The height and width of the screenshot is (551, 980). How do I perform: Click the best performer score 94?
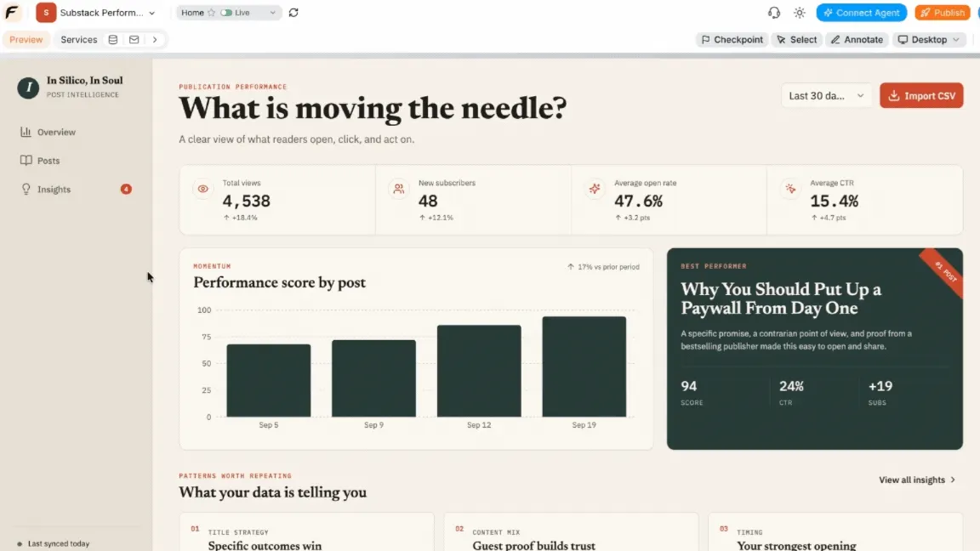(x=689, y=386)
